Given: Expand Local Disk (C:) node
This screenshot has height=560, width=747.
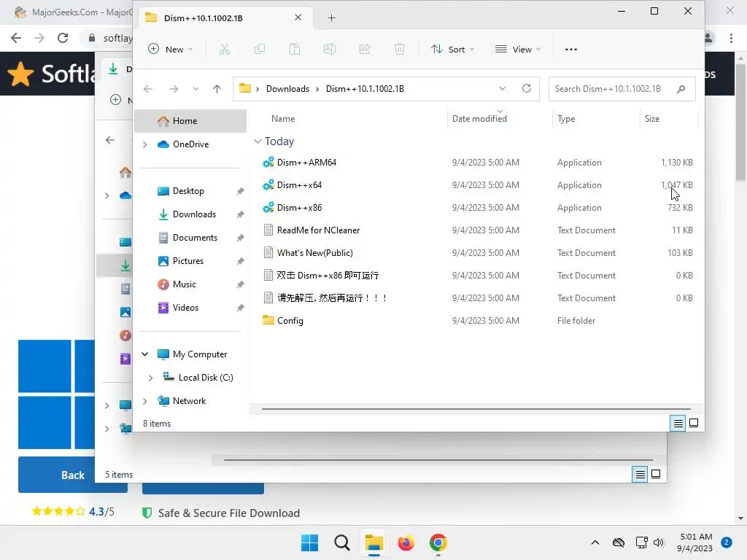Looking at the screenshot, I should coord(150,378).
